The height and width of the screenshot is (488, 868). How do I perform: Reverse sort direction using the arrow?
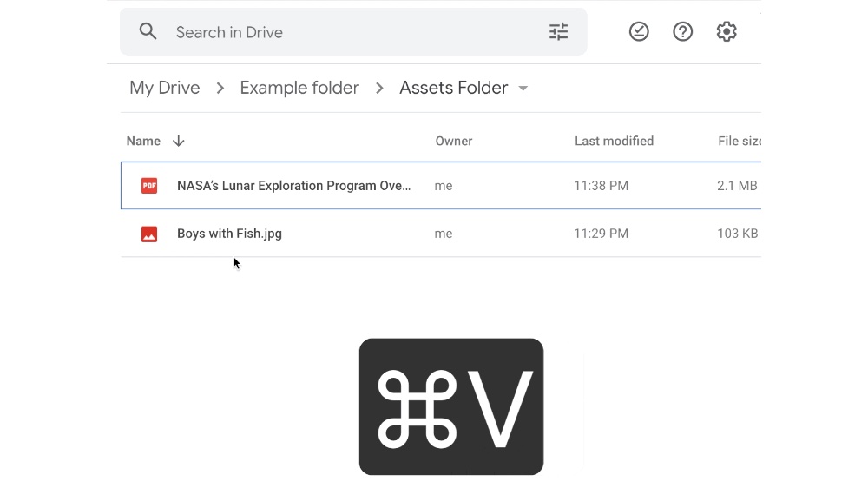(179, 141)
